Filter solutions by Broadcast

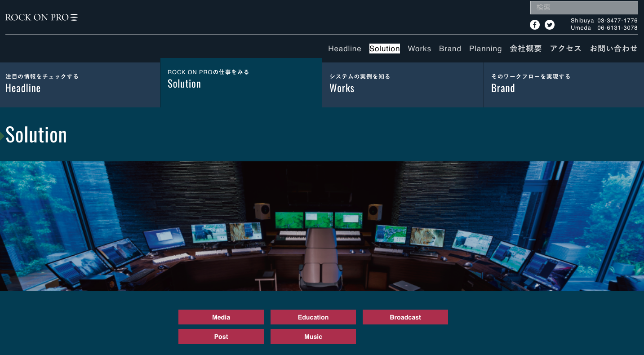tap(405, 317)
